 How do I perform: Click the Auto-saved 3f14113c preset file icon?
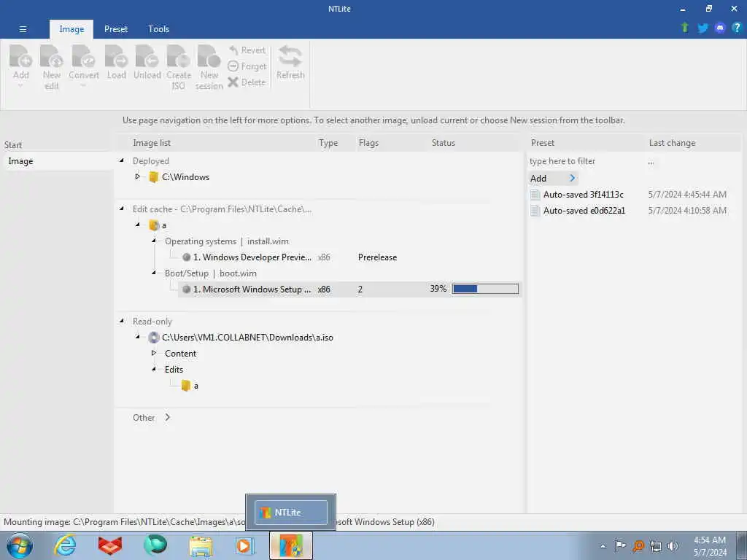[535, 194]
